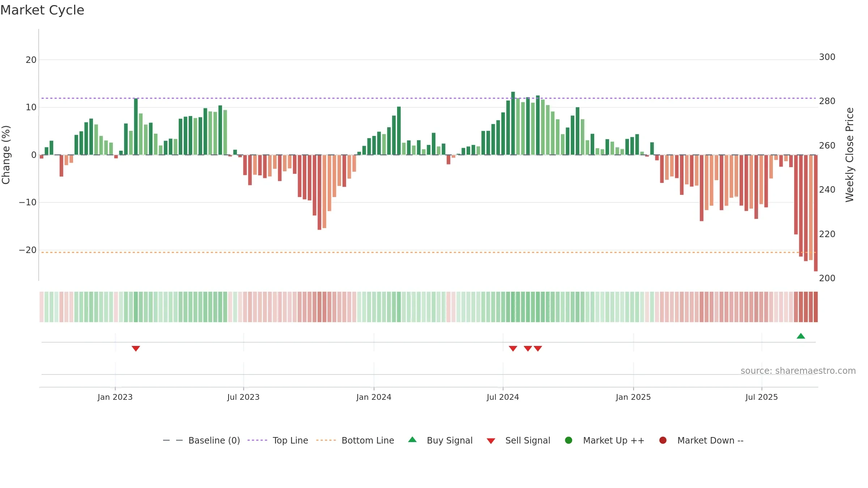Click the orange dotted Bottom Line legend sample

click(326, 440)
